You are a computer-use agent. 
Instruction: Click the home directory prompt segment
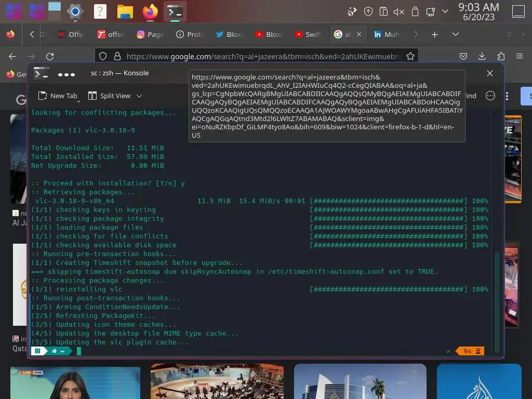58,351
